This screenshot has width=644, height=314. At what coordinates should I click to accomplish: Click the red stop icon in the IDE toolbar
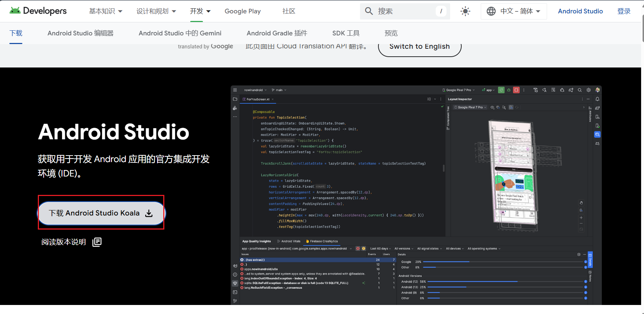click(516, 90)
